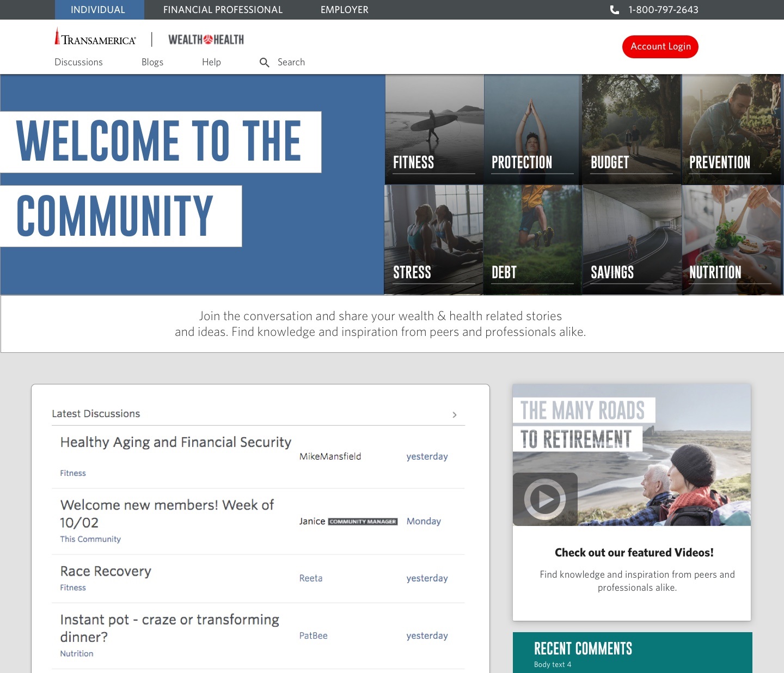Screen dimensions: 784x673
Task: Click the Search field in navigation
Action: pos(291,63)
